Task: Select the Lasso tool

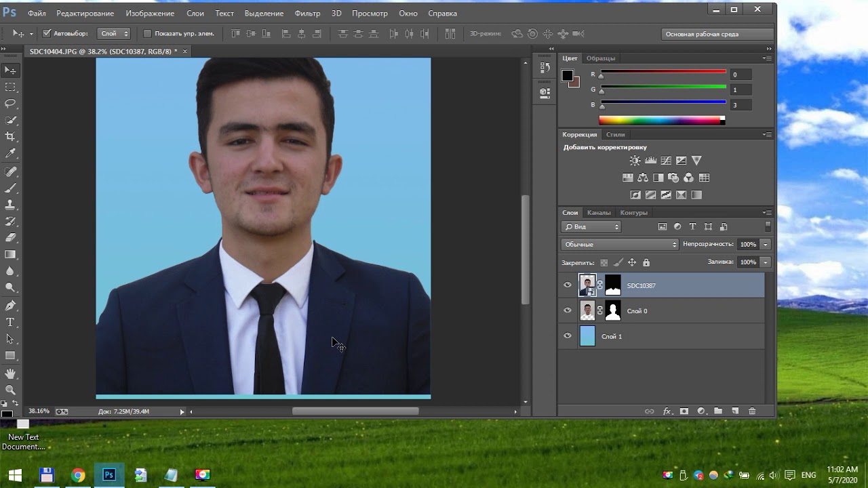Action: [x=10, y=104]
